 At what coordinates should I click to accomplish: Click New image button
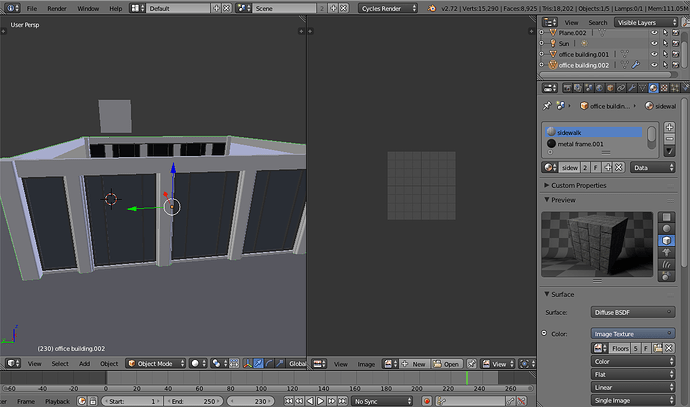pyautogui.click(x=414, y=364)
